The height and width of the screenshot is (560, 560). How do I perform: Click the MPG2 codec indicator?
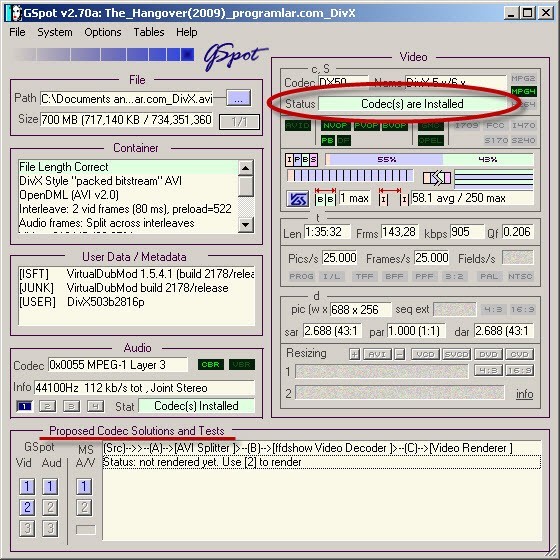coord(523,78)
